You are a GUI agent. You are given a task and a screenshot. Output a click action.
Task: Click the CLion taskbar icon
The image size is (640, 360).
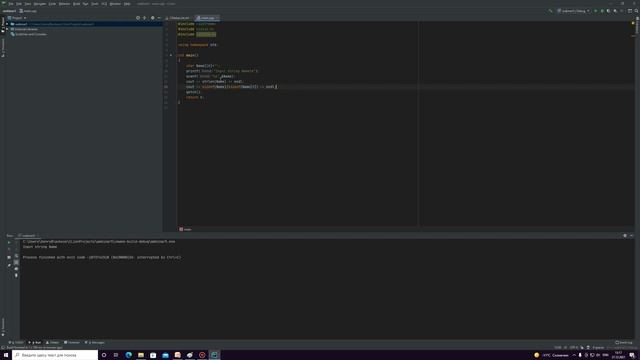point(214,355)
